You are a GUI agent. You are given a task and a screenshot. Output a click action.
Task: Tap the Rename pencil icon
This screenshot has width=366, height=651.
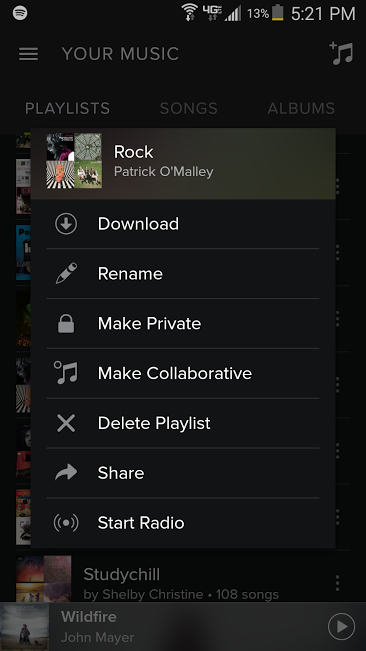pyautogui.click(x=66, y=274)
